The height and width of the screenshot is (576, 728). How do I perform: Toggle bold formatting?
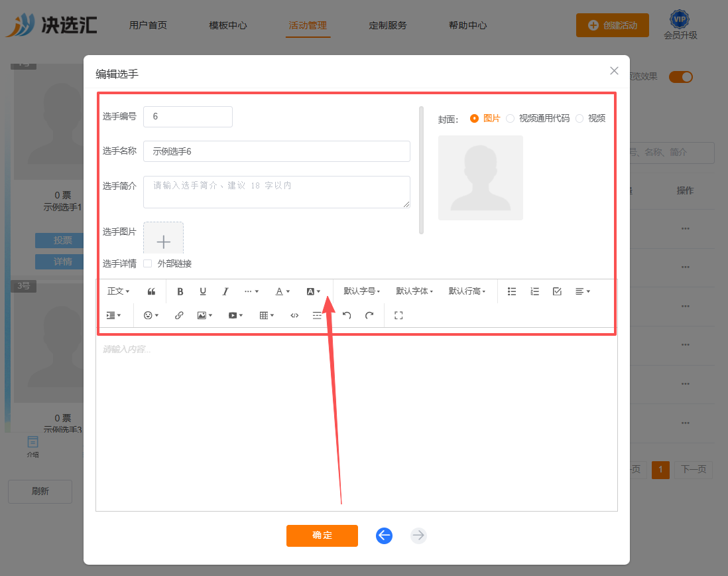click(x=180, y=291)
